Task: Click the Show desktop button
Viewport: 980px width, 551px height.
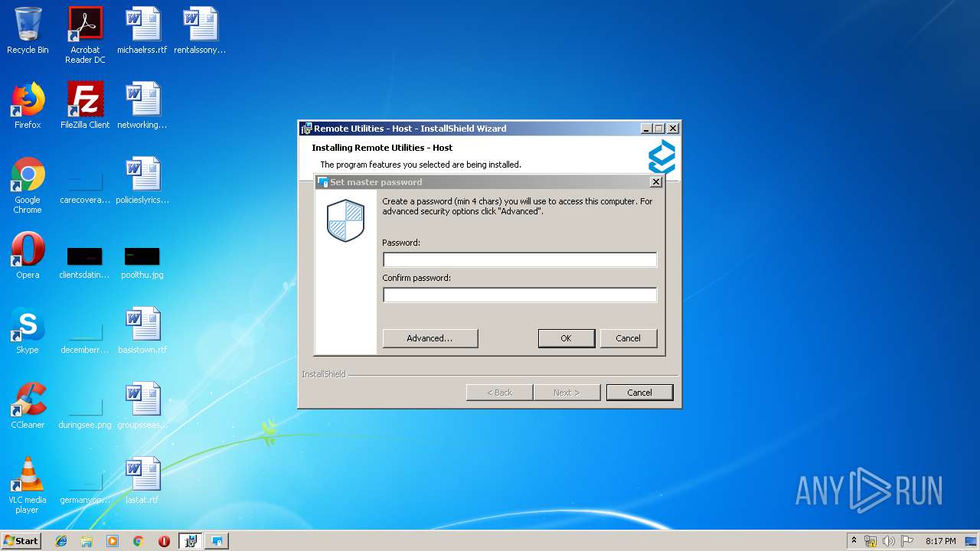Action: click(x=972, y=541)
